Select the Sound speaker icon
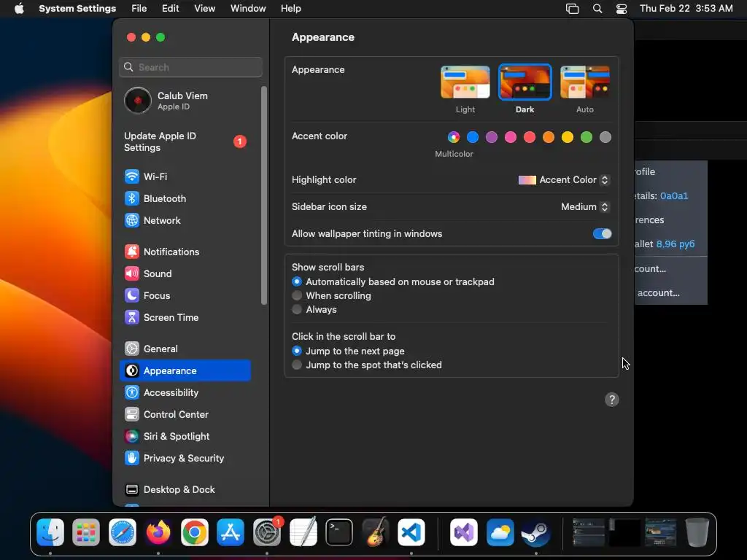 (132, 274)
